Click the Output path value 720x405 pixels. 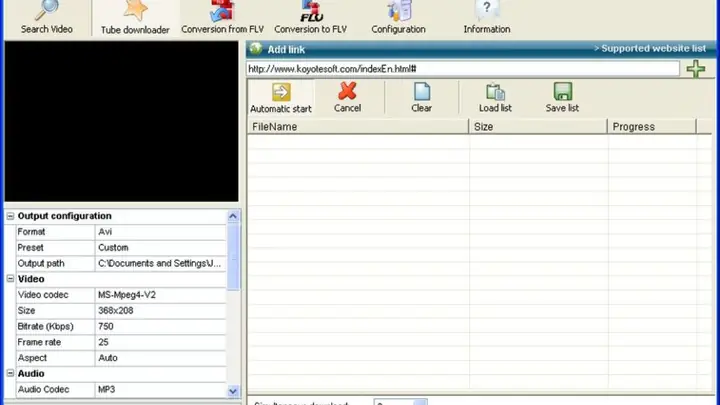(x=161, y=264)
